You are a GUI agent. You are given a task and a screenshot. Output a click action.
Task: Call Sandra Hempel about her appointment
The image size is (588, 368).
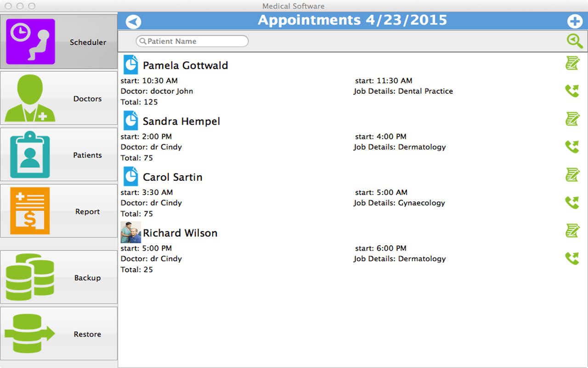pyautogui.click(x=572, y=146)
